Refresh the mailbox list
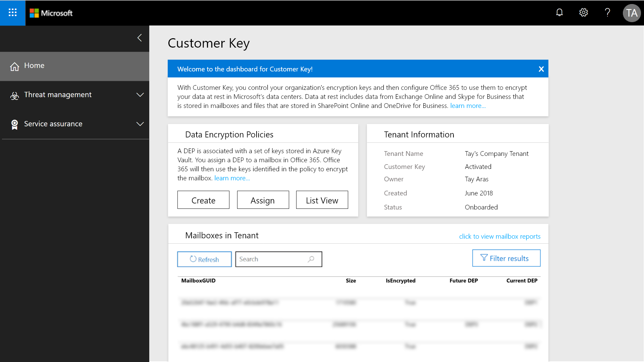644x362 pixels. [204, 259]
